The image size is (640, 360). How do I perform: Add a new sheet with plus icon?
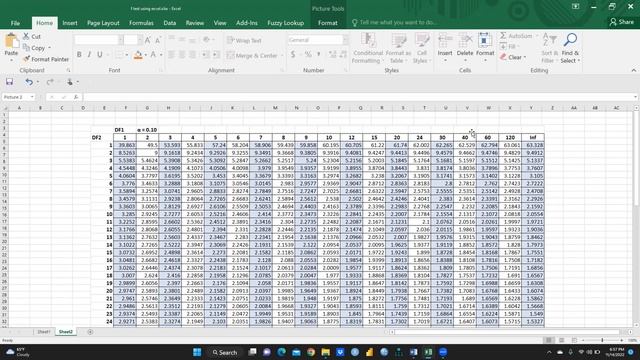coord(90,332)
